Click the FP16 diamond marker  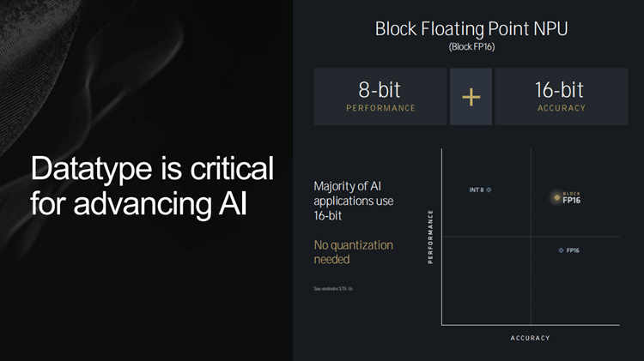pos(561,250)
